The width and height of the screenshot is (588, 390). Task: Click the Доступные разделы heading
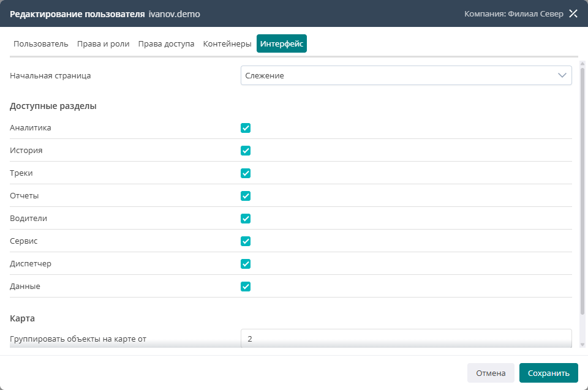pos(53,106)
